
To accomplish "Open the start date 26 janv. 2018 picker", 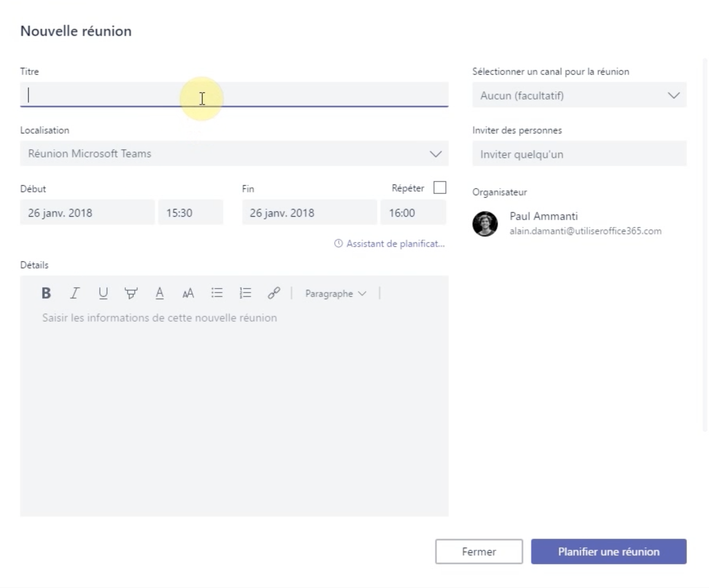I will coord(87,213).
